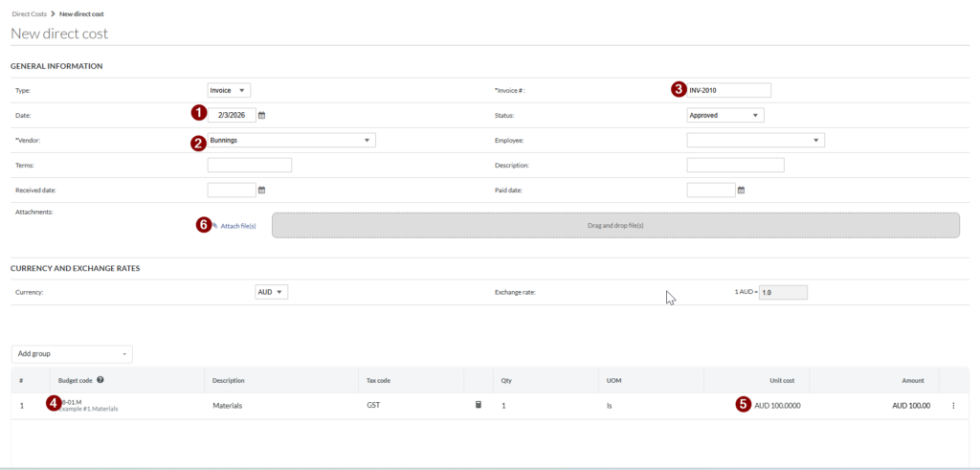Click the Description input field
The image size is (980, 470).
[735, 165]
